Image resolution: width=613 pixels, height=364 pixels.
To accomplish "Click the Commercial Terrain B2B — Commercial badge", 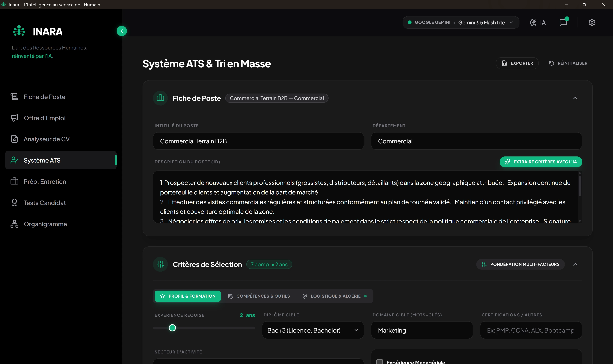I will pos(277,98).
